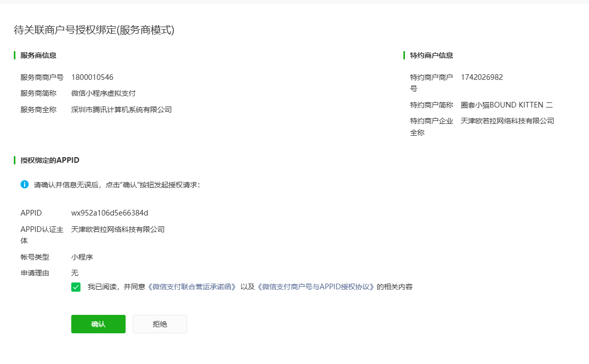The width and height of the screenshot is (589, 364).
Task: Open 《微信支付联合营运承诺函》 link
Action: 192,287
